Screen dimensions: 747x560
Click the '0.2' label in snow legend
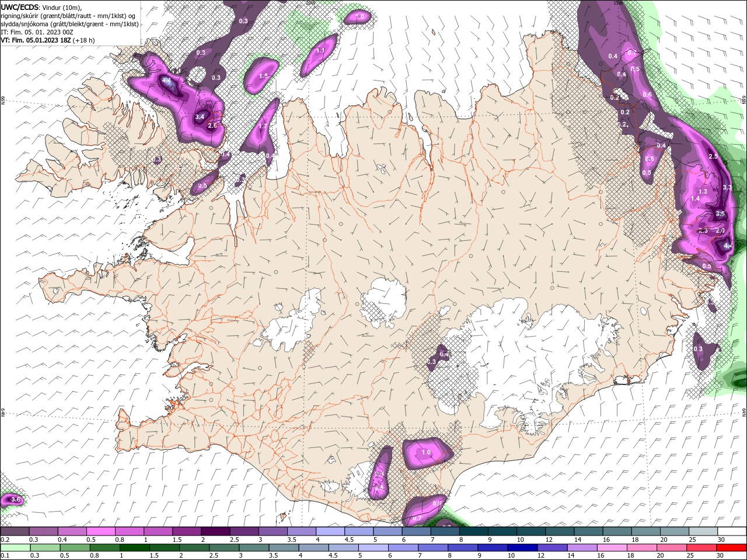pyautogui.click(x=5, y=540)
